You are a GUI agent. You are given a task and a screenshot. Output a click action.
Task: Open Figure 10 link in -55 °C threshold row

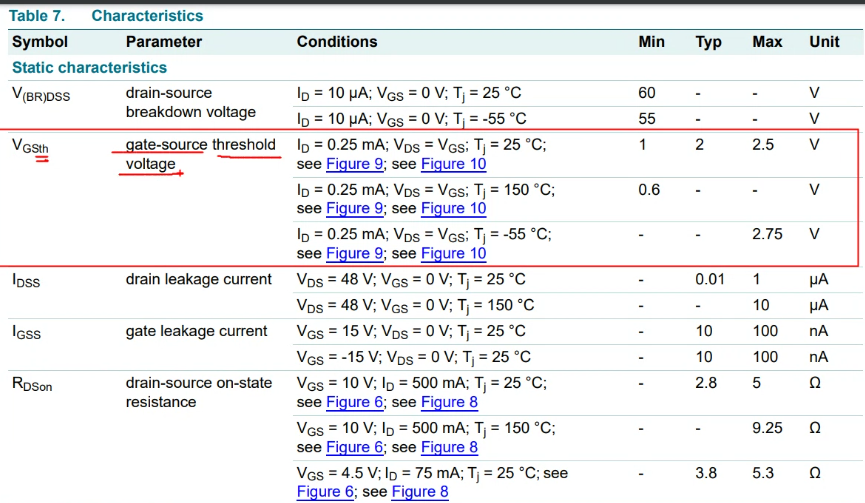coord(453,254)
